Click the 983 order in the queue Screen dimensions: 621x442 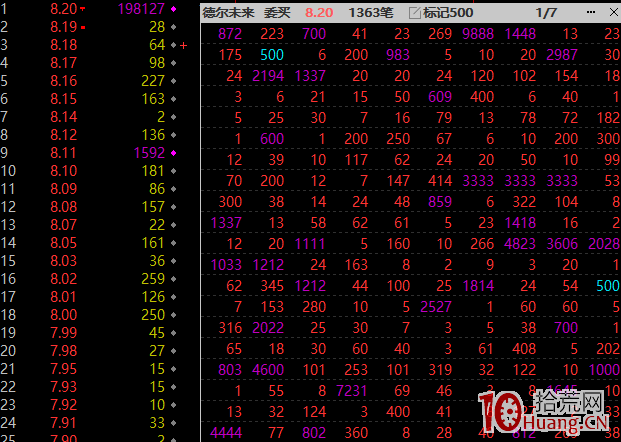tap(398, 55)
